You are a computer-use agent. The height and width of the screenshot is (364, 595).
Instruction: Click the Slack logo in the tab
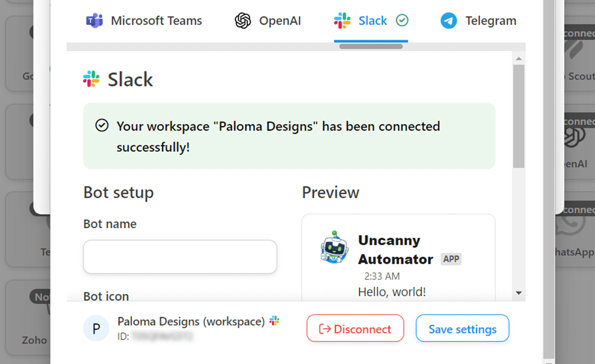[x=342, y=20]
